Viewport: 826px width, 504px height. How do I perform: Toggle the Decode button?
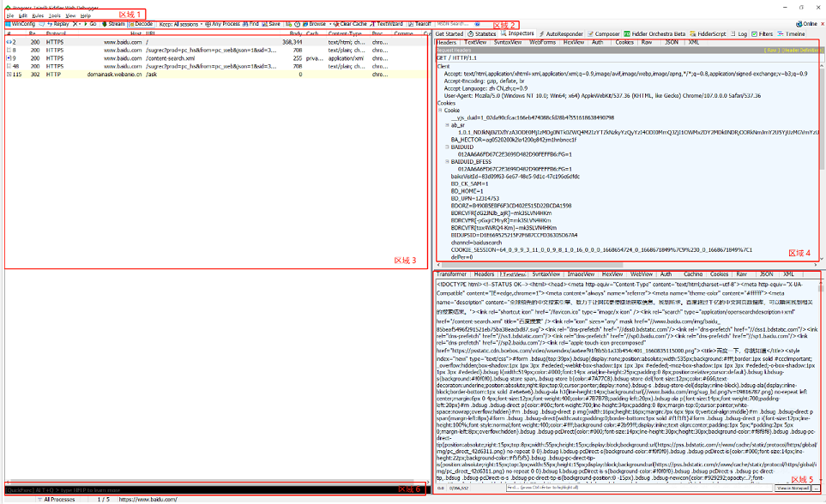click(x=141, y=24)
